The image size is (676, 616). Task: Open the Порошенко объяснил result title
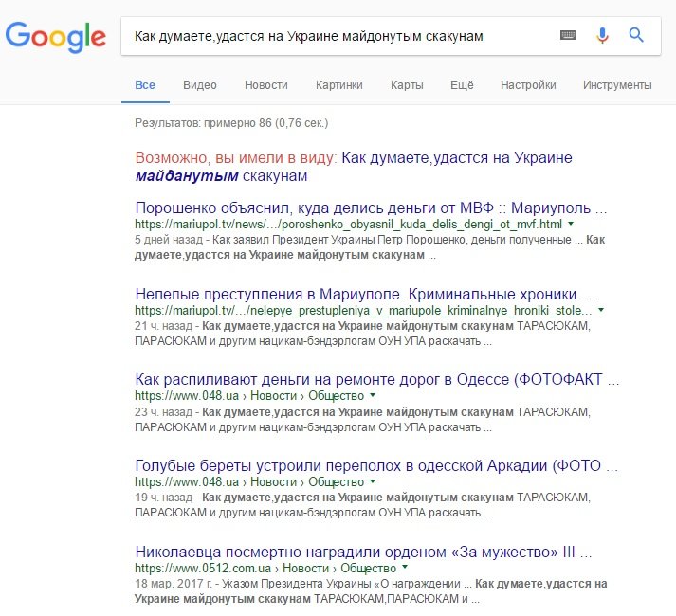371,208
